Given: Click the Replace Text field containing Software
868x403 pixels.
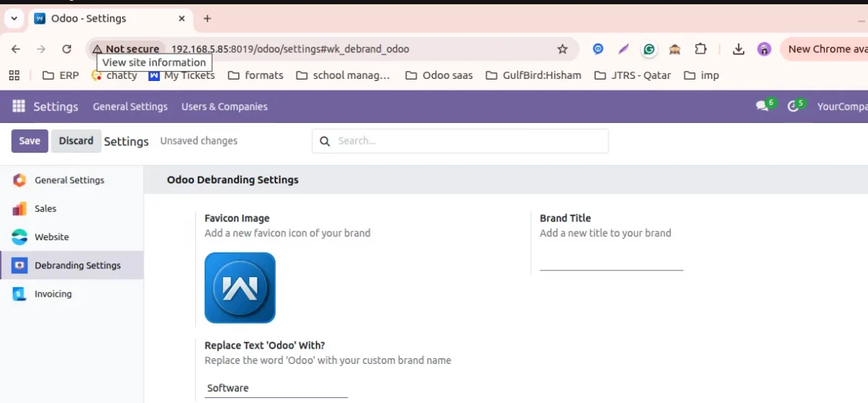Looking at the screenshot, I should [x=276, y=388].
